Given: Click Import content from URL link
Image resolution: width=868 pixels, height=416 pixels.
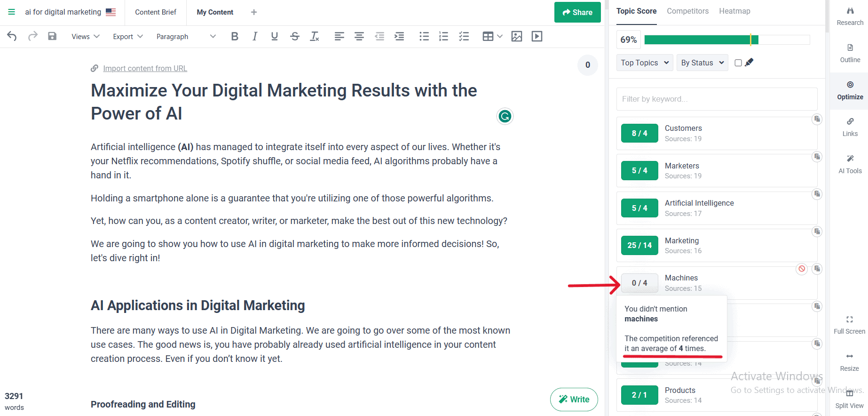Looking at the screenshot, I should click(145, 68).
